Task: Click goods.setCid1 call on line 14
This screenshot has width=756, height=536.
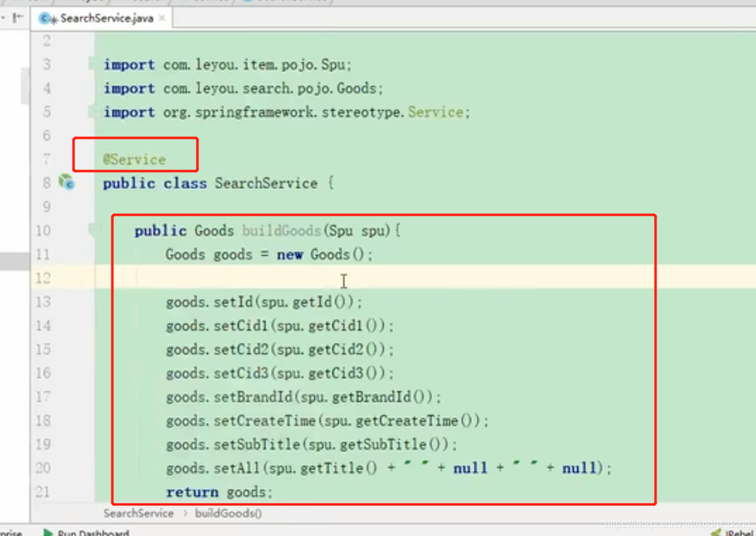Action: point(280,326)
